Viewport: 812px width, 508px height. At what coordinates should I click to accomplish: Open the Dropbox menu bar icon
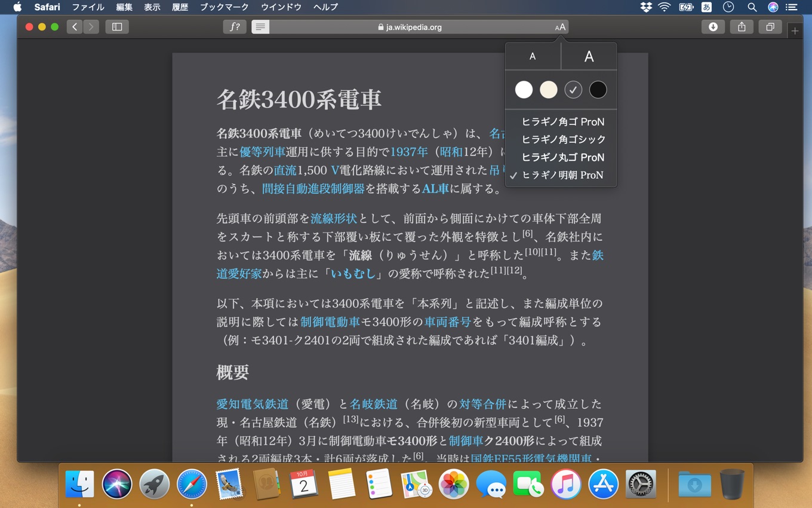point(645,7)
